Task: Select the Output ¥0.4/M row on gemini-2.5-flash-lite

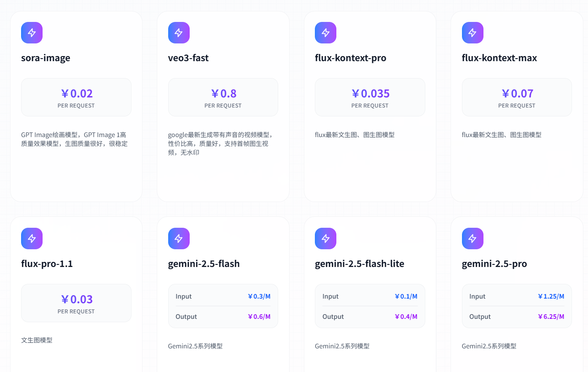Action: [x=370, y=316]
